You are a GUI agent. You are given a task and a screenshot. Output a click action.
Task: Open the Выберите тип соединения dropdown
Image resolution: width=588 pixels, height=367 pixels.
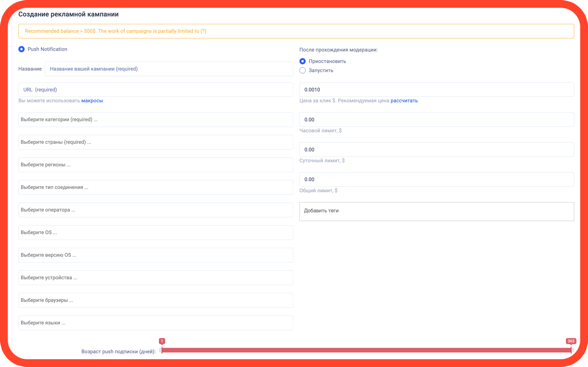(156, 187)
